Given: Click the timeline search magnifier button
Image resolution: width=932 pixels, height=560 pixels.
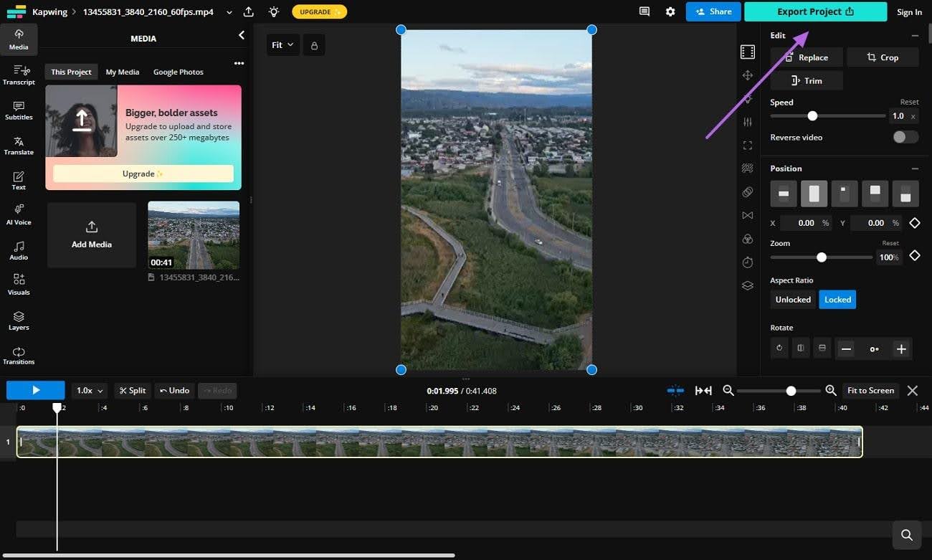Looking at the screenshot, I should tap(907, 535).
